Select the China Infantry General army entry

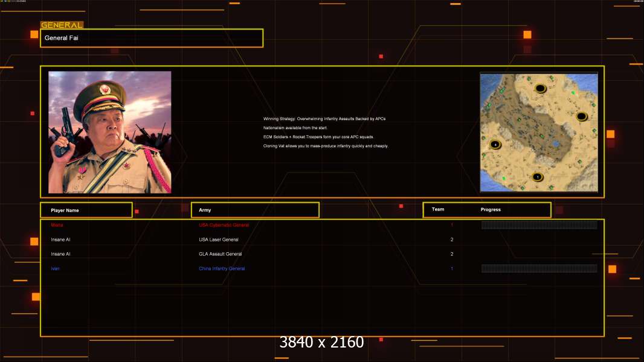tap(222, 268)
